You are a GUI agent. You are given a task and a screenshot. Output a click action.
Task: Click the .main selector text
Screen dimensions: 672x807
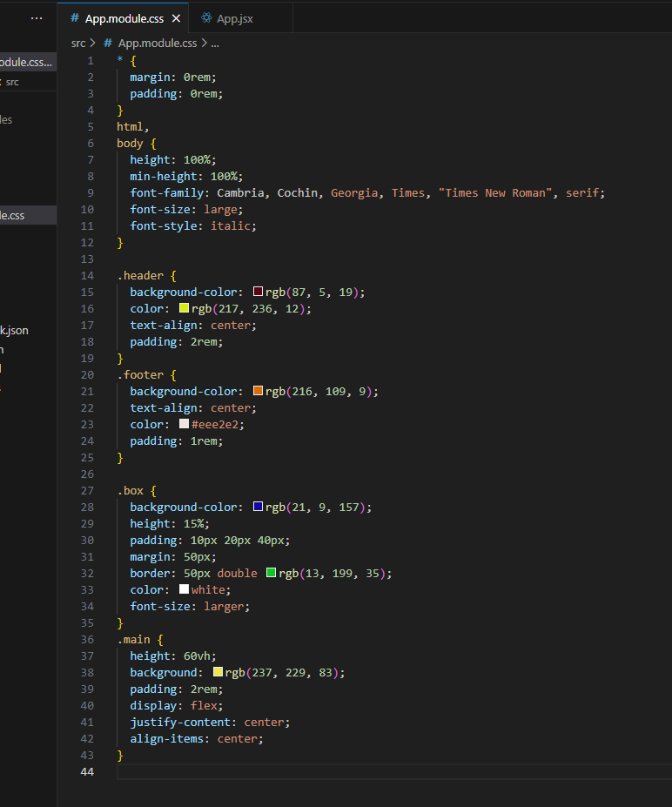(134, 640)
